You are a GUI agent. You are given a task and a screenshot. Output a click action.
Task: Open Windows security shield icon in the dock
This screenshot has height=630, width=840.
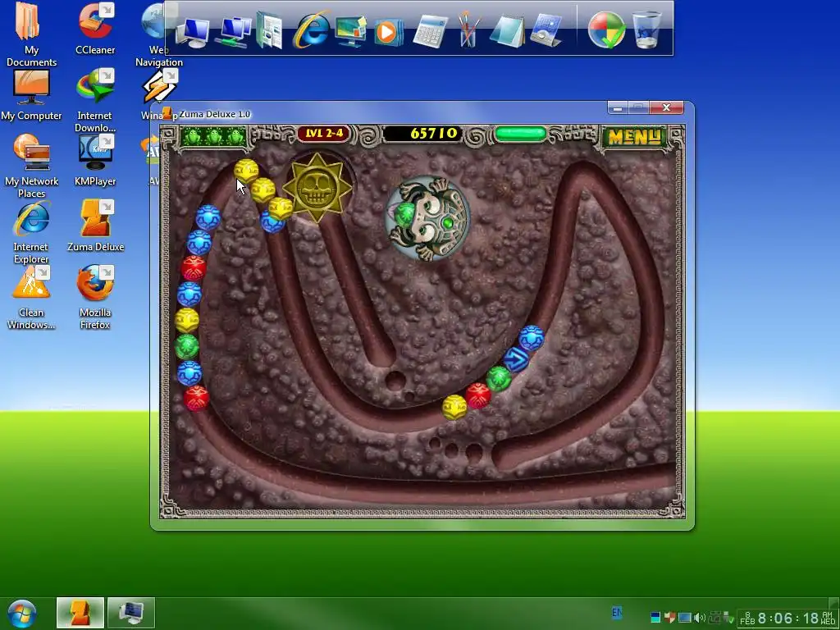click(x=606, y=30)
